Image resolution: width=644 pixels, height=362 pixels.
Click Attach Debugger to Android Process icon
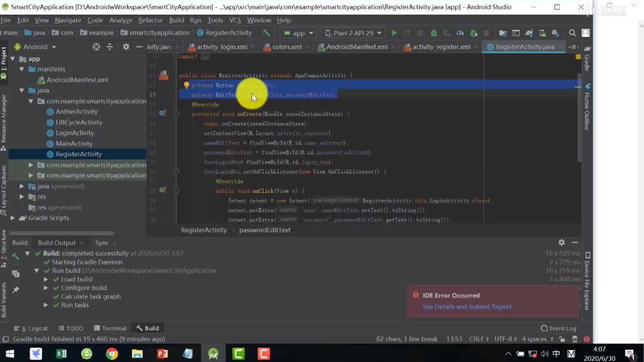point(473,33)
